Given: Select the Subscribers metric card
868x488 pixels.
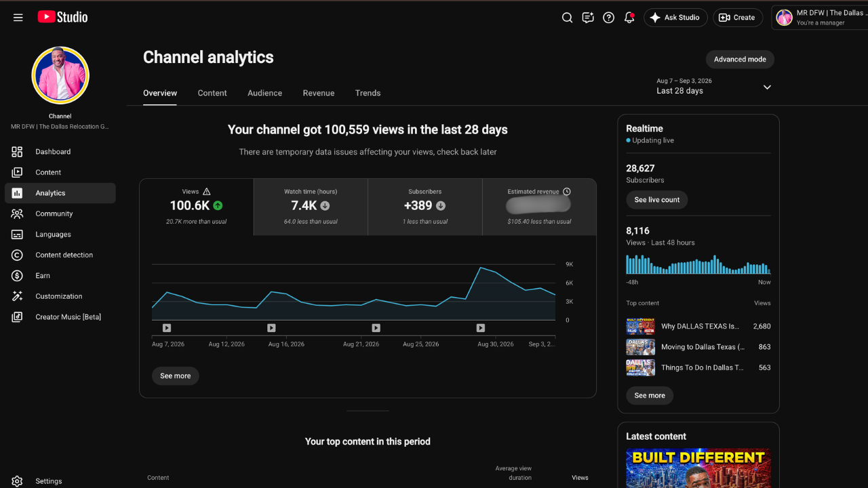Looking at the screenshot, I should [x=425, y=207].
